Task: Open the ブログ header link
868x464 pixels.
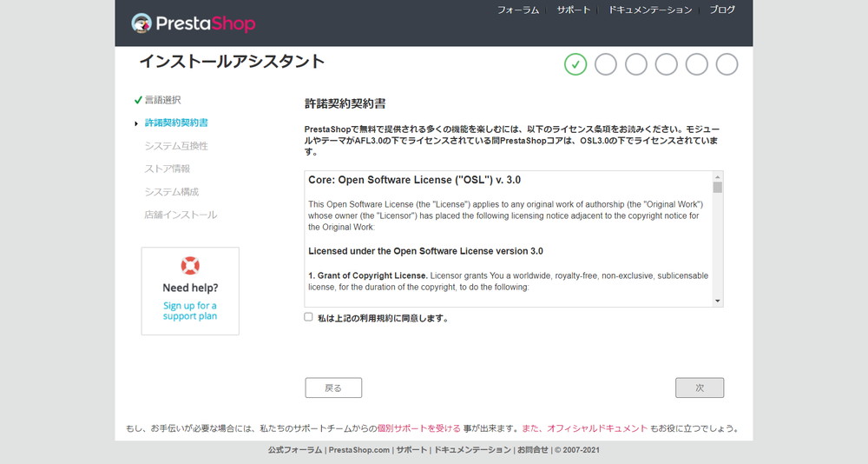Action: coord(722,10)
